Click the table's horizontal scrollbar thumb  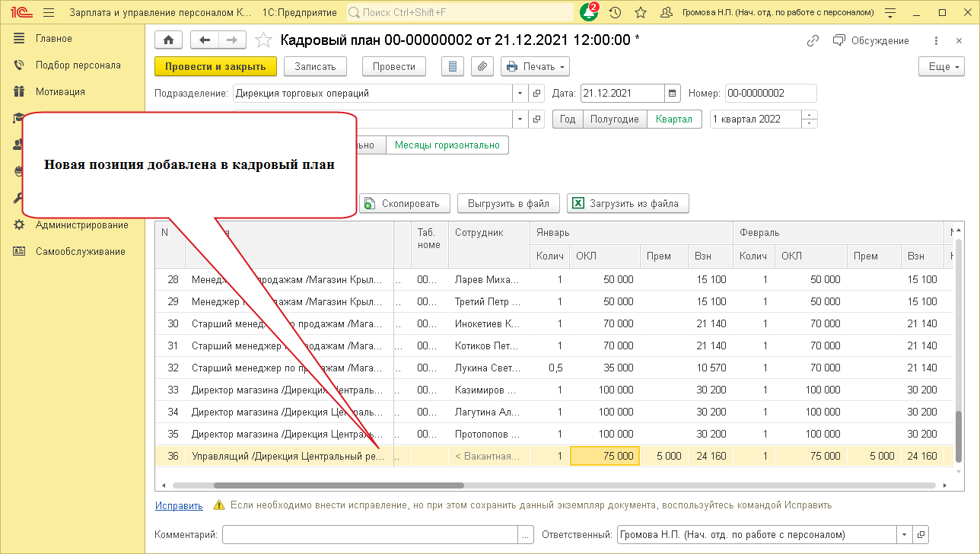coord(339,485)
